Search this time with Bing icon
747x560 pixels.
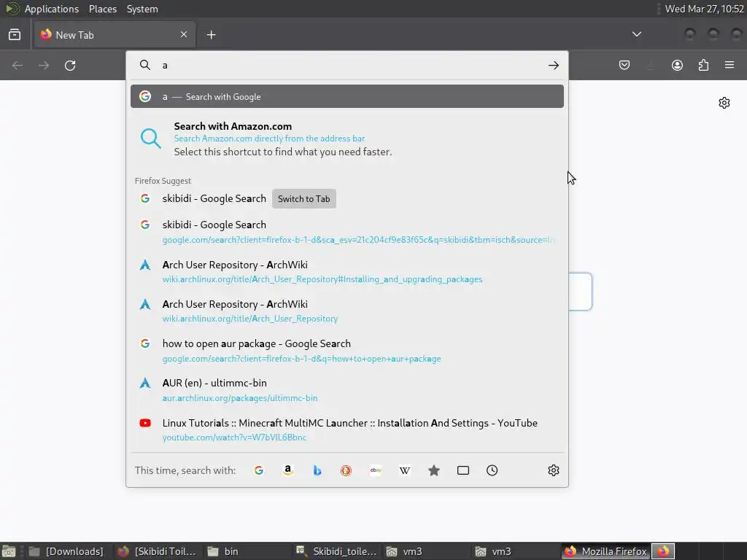(x=317, y=470)
